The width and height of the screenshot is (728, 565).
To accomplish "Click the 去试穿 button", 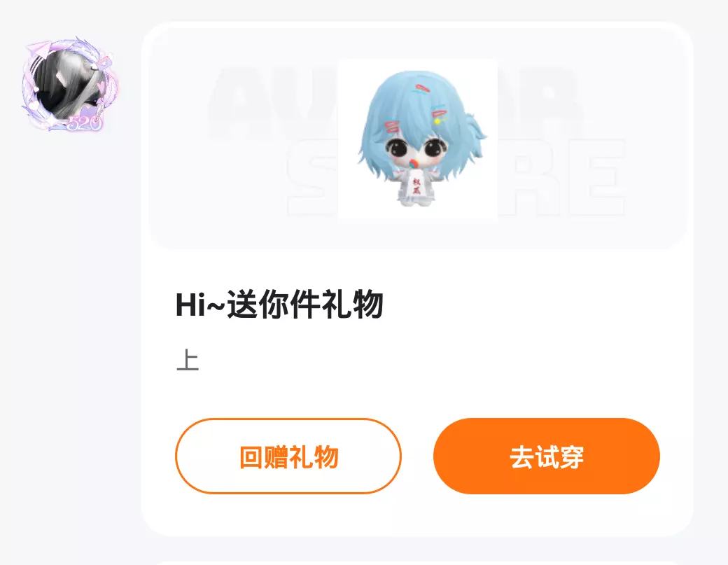I will point(547,456).
